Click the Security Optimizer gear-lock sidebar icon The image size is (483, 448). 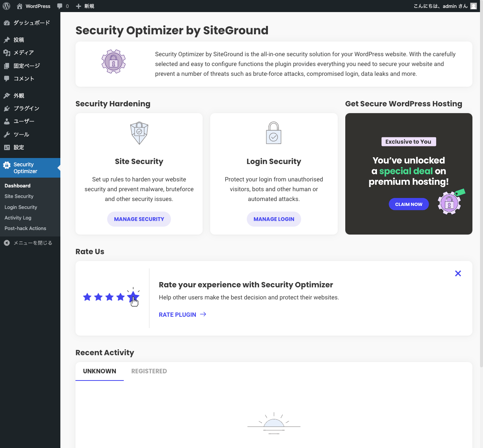click(x=7, y=165)
